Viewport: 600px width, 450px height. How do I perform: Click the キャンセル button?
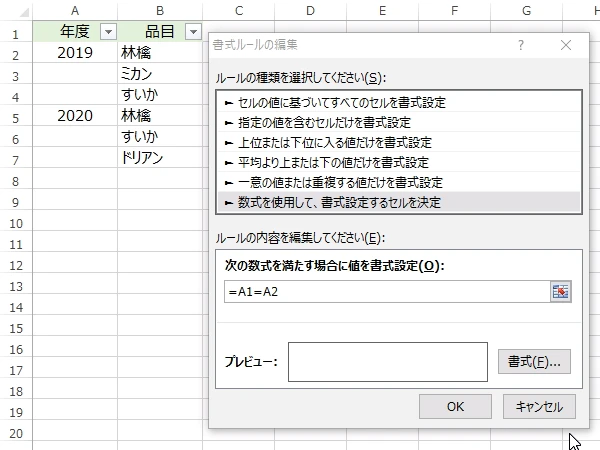539,406
